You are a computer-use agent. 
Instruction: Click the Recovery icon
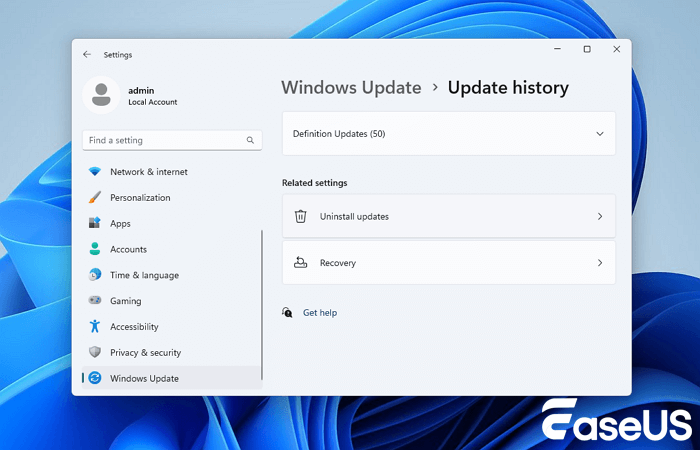tap(300, 262)
